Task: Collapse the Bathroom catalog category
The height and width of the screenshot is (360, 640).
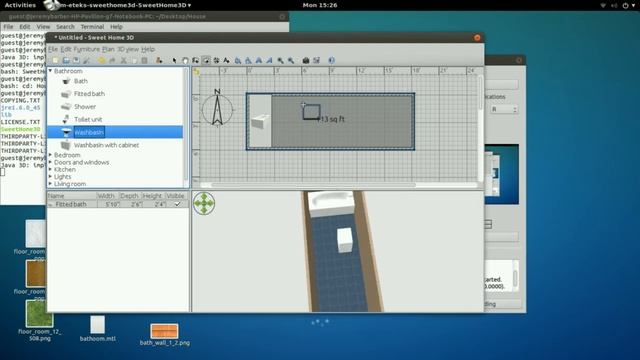Action: coord(50,71)
